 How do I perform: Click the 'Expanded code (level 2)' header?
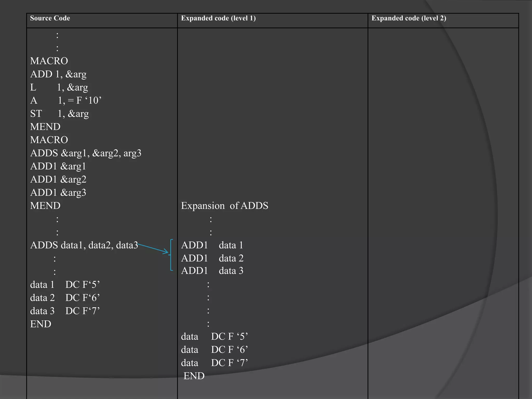[409, 18]
